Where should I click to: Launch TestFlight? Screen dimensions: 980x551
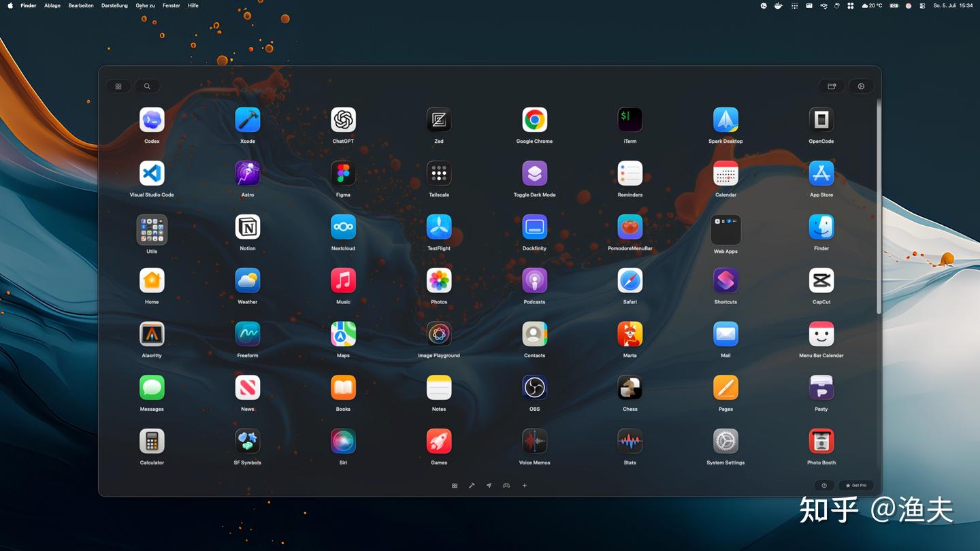point(439,227)
